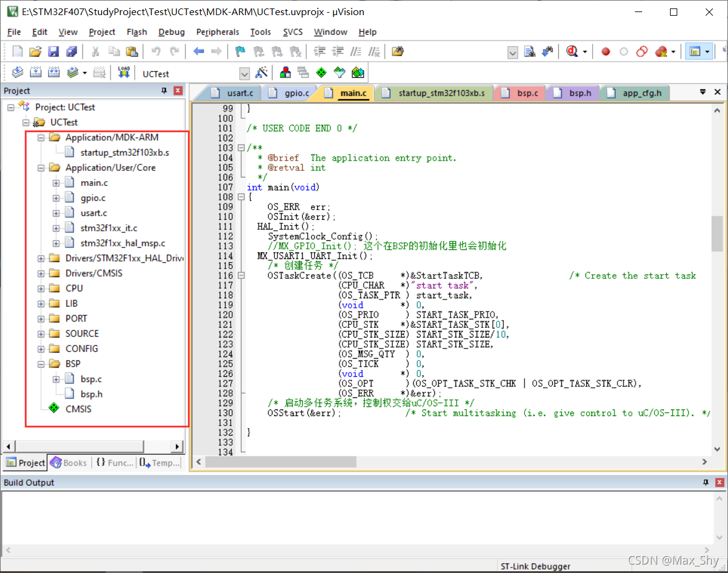
Task: Close the Build Output panel
Action: [x=720, y=482]
